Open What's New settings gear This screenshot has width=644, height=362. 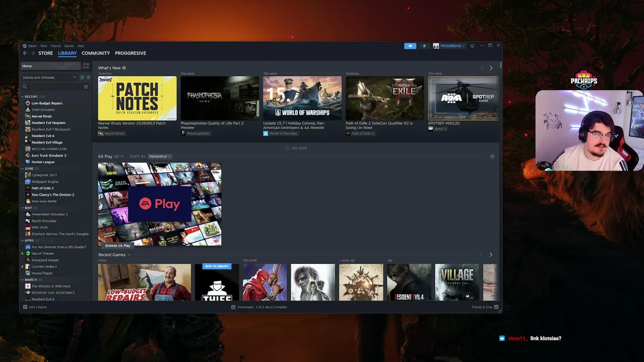pos(124,68)
